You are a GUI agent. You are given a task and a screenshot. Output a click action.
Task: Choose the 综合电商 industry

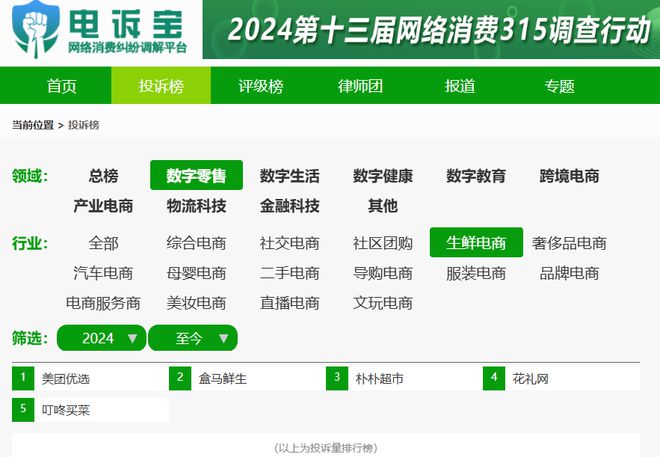click(x=197, y=243)
